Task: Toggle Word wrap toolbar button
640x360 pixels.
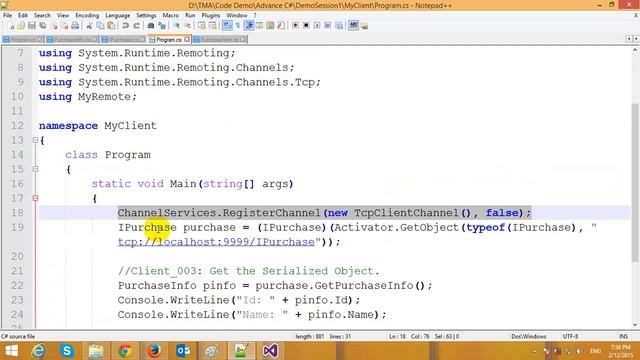Action: pyautogui.click(x=227, y=26)
